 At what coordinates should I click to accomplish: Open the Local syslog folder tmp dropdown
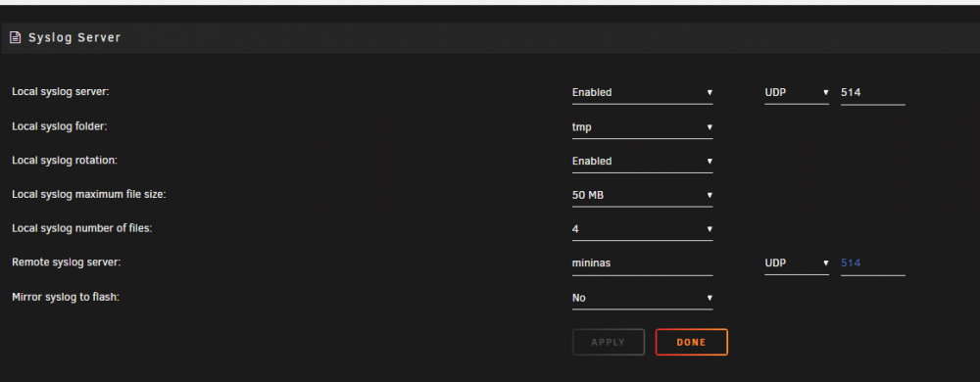click(x=643, y=127)
